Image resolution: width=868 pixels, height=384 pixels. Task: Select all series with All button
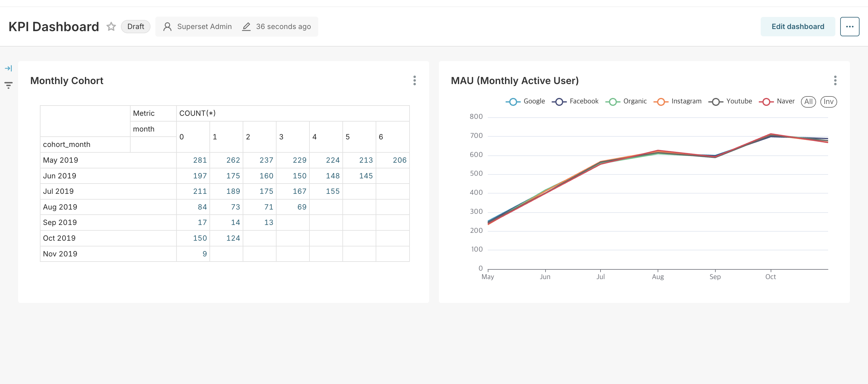(808, 102)
